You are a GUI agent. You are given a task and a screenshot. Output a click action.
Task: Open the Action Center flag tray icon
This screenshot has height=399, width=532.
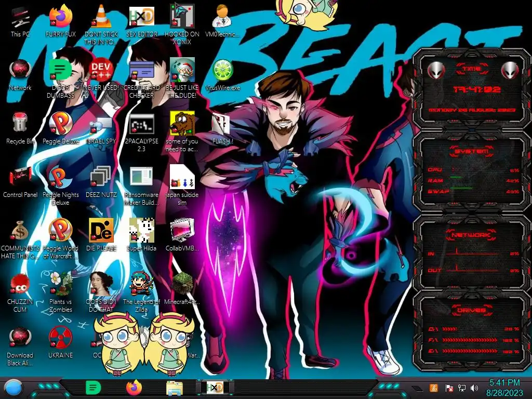tap(449, 388)
